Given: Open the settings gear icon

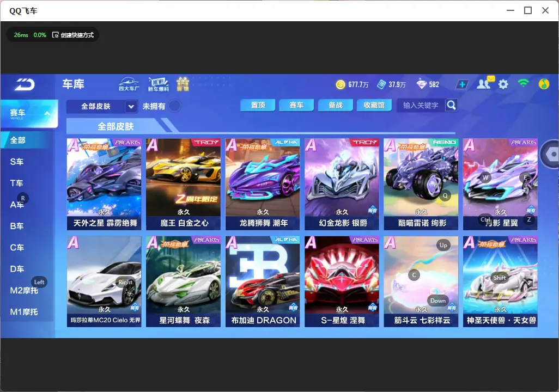Looking at the screenshot, I should click(503, 84).
